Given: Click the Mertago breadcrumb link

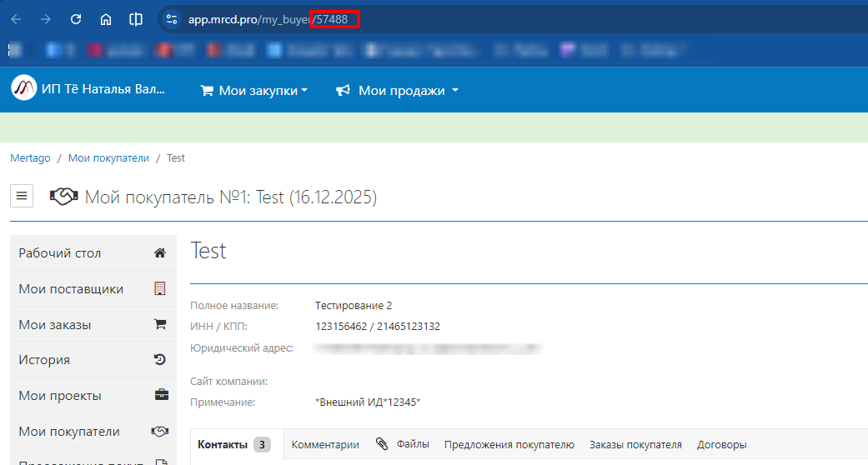Looking at the screenshot, I should (30, 157).
